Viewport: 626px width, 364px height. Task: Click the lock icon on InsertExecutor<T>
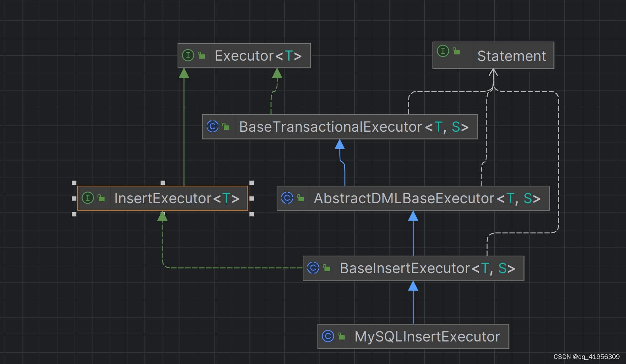[101, 198]
